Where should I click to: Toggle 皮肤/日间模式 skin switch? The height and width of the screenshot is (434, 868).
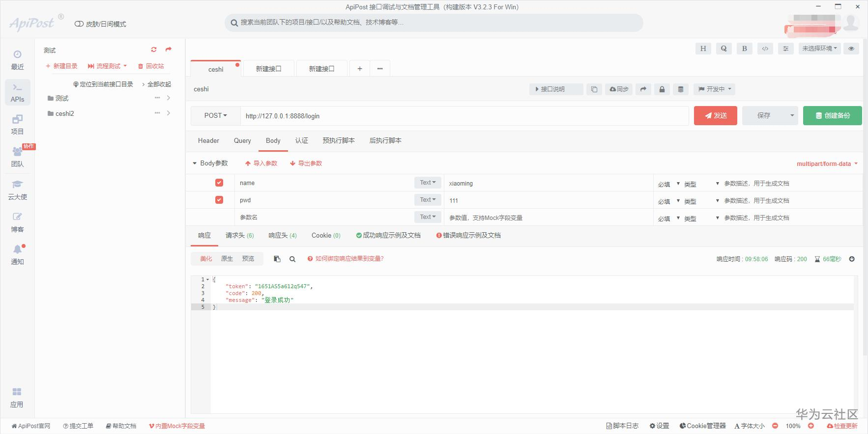(x=79, y=24)
